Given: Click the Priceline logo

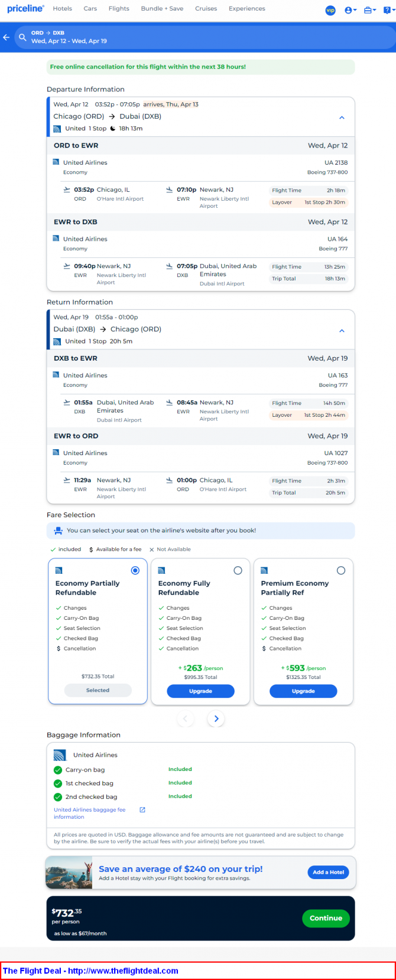Looking at the screenshot, I should (x=25, y=9).
